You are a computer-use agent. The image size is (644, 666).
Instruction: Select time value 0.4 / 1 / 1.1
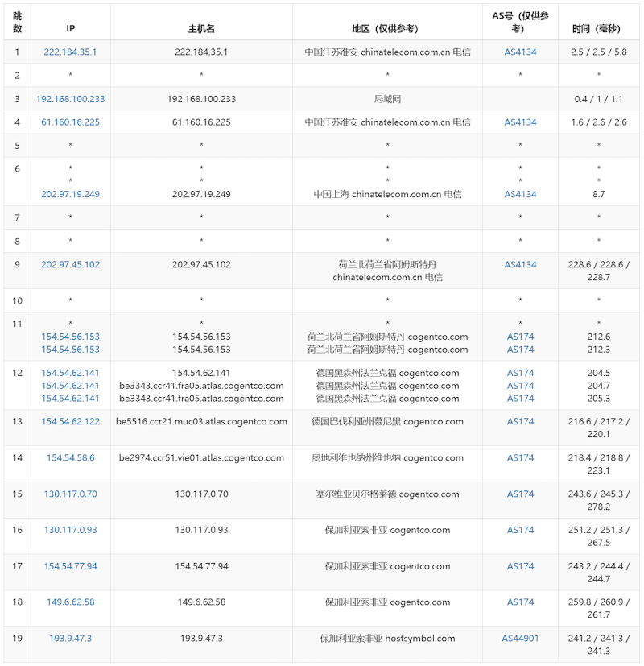(x=599, y=99)
